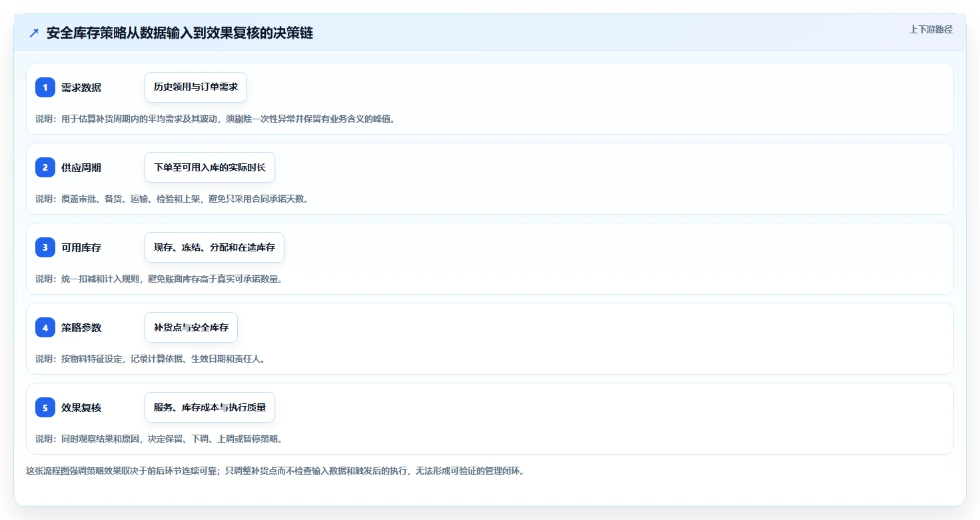Select the title 安全库存策略从数据输入到效果复核的决策链

coord(180,33)
